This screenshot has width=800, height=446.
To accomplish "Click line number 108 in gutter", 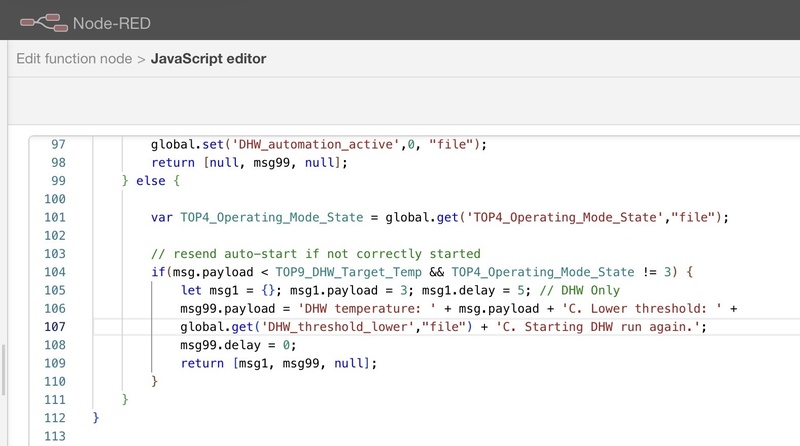I will (x=55, y=345).
